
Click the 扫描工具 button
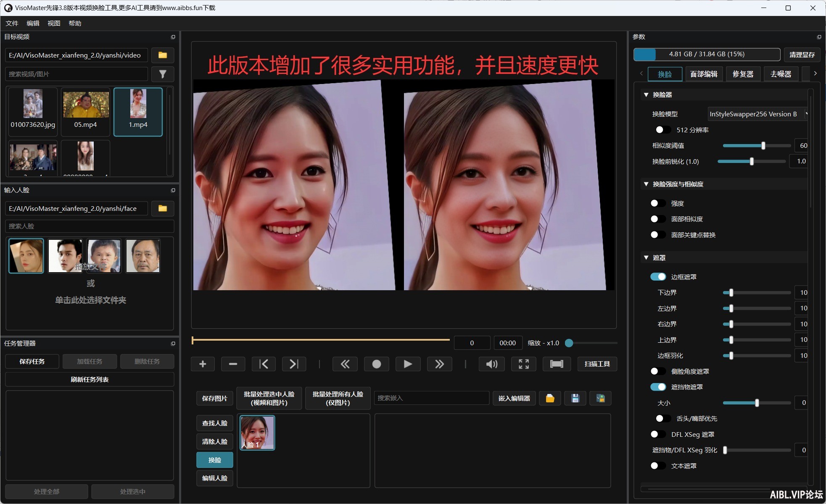[x=597, y=364]
